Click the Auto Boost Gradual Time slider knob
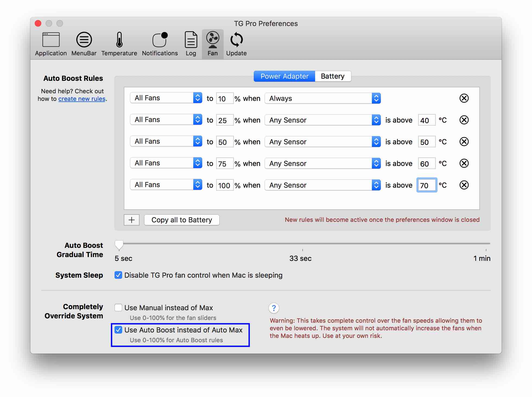This screenshot has height=397, width=532. click(119, 245)
